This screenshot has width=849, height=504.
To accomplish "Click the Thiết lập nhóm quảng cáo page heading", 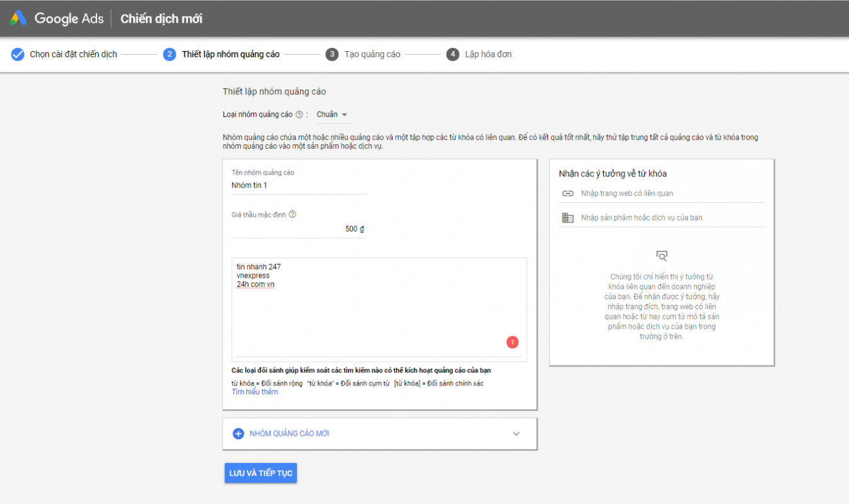I will point(274,91).
